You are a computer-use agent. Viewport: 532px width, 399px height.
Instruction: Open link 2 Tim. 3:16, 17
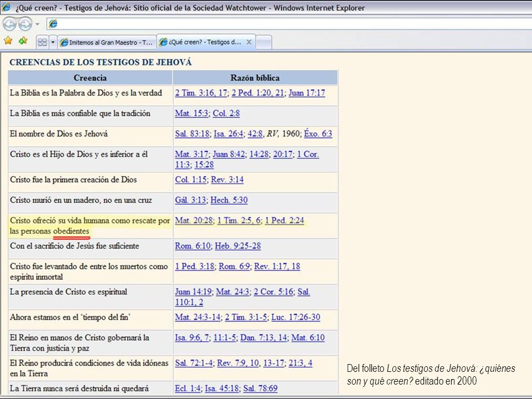201,93
